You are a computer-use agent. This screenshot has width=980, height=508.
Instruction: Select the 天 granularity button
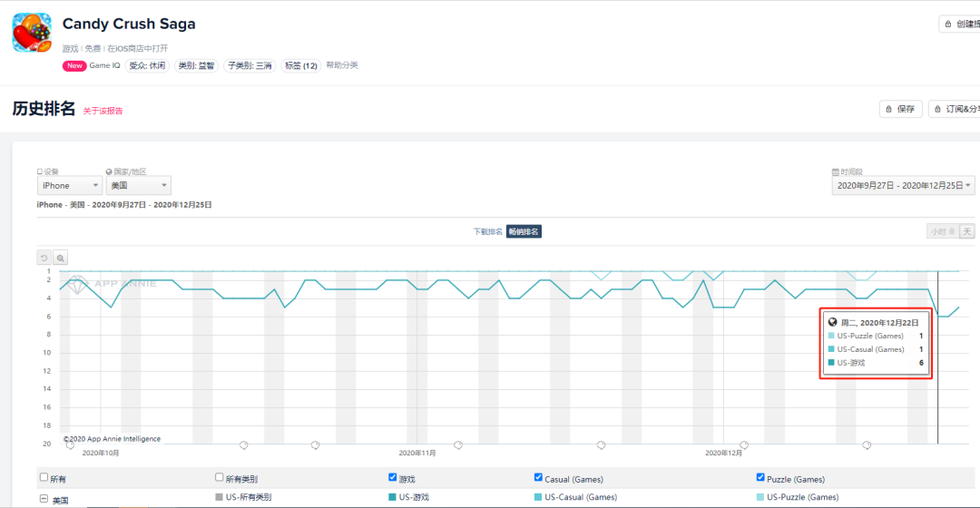point(967,232)
